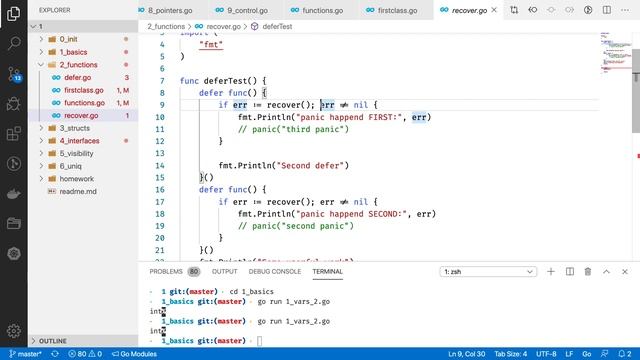Viewport: 640px width, 360px height.
Task: Click errors and warnings count 80 0
Action: click(85, 354)
